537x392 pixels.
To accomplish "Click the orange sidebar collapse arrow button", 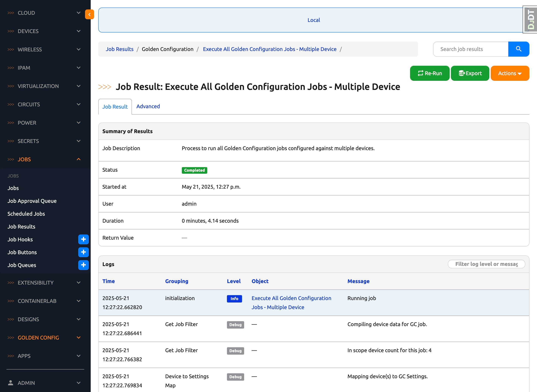I will pos(90,15).
